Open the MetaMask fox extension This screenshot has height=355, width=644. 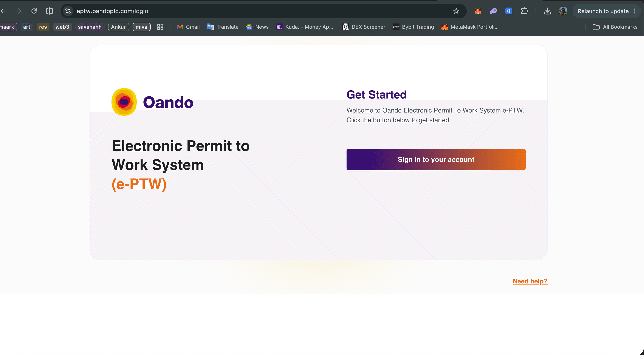[478, 11]
